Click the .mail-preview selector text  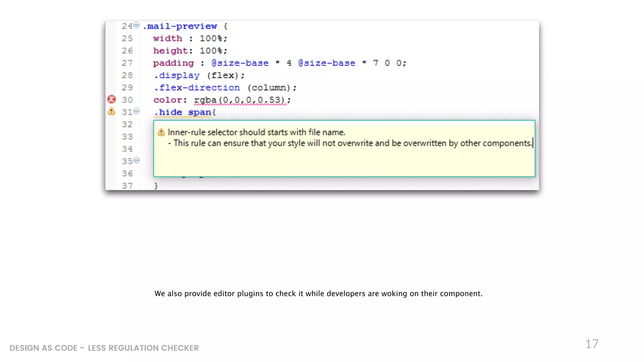tap(180, 26)
